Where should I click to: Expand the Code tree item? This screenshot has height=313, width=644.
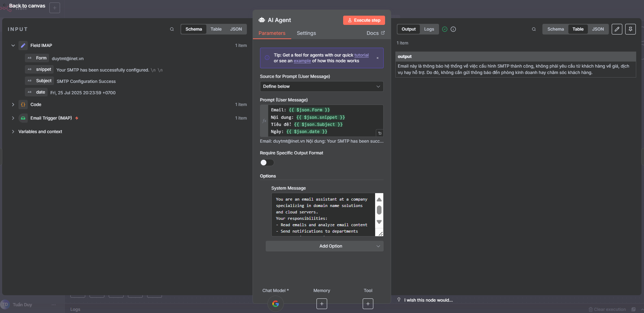[x=13, y=105]
